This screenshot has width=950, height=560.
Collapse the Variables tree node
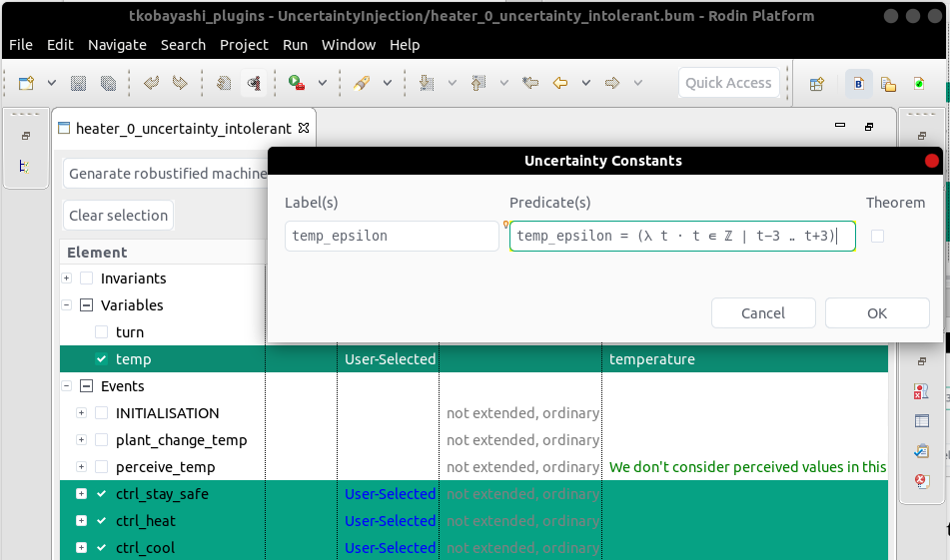tap(67, 305)
